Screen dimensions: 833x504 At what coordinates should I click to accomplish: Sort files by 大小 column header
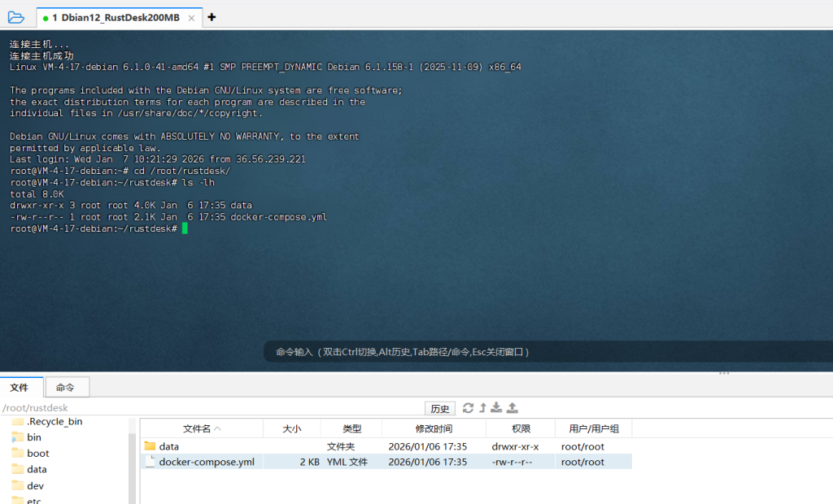coord(291,428)
